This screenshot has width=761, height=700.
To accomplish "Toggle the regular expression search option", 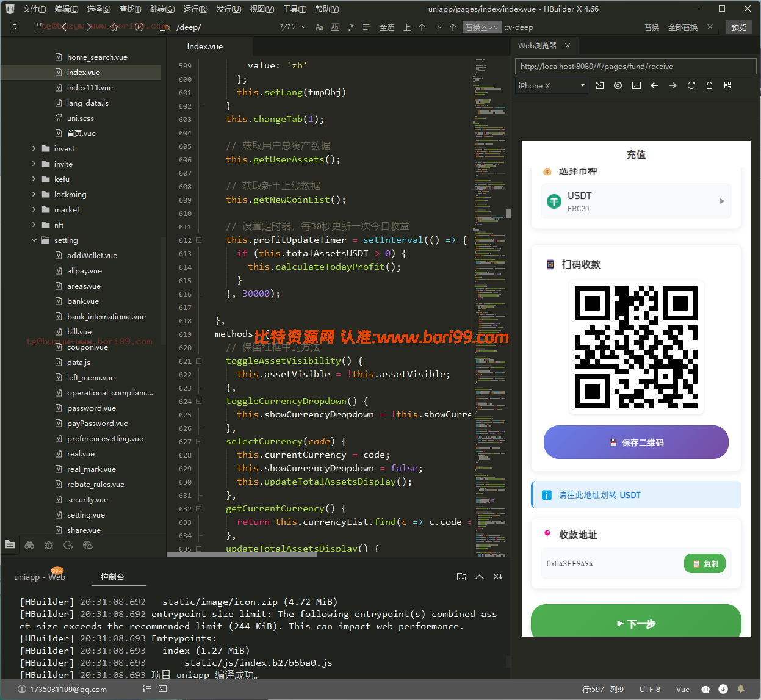I will (351, 27).
